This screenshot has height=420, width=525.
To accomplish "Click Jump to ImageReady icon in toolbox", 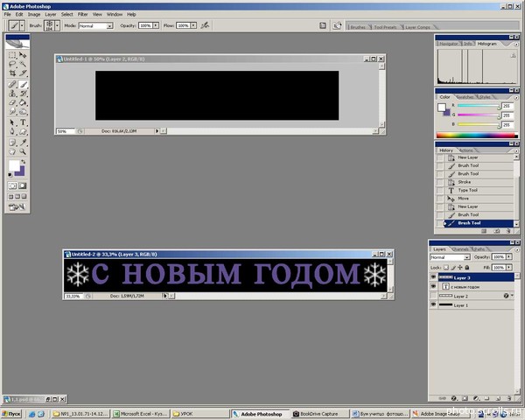I will click(x=17, y=207).
